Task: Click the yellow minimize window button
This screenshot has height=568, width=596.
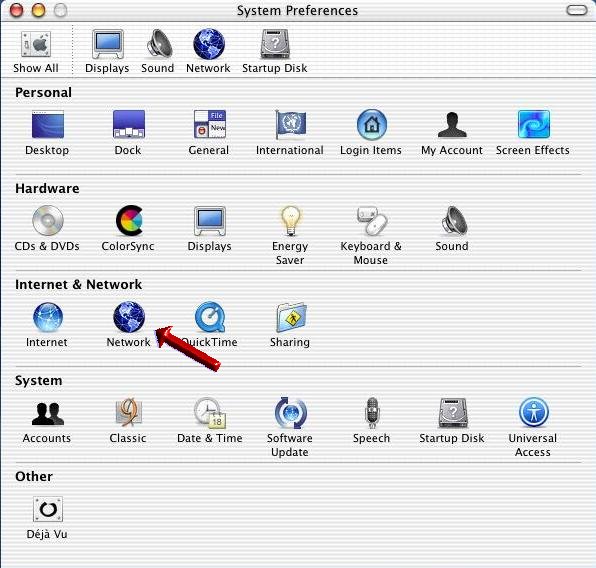Action: 38,10
